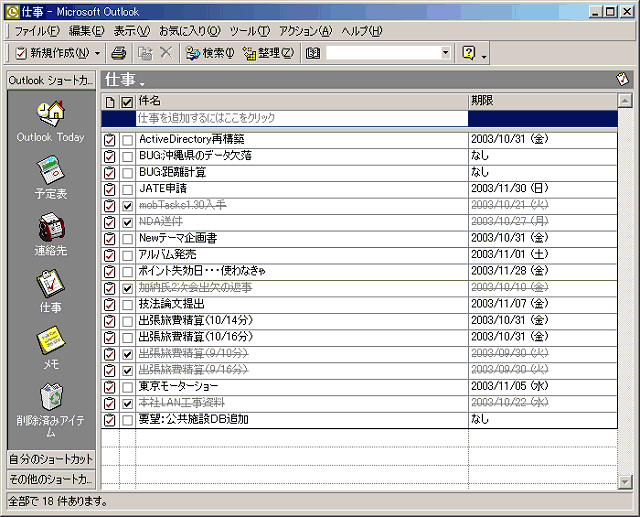The image size is (640, 517).
Task: Open the 仕事 folder banner dropdown
Action: click(x=142, y=84)
